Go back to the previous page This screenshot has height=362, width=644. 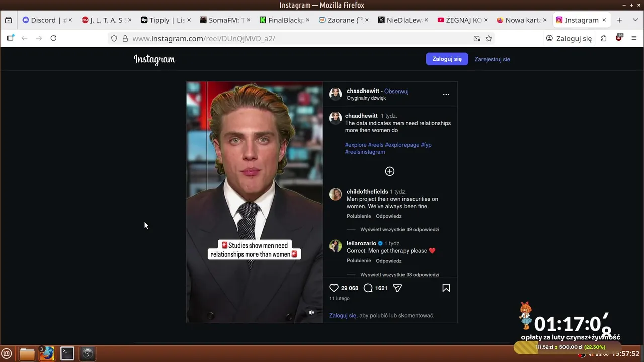pyautogui.click(x=24, y=38)
